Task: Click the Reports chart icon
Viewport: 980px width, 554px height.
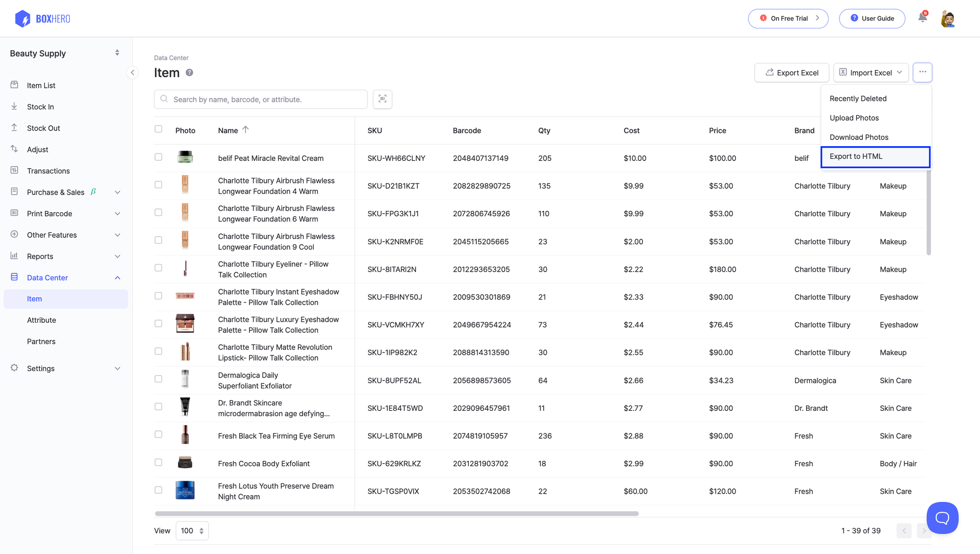Action: point(14,256)
